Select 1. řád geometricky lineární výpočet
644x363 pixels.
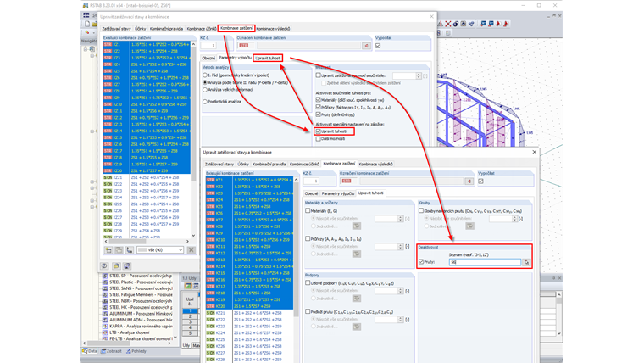(205, 75)
